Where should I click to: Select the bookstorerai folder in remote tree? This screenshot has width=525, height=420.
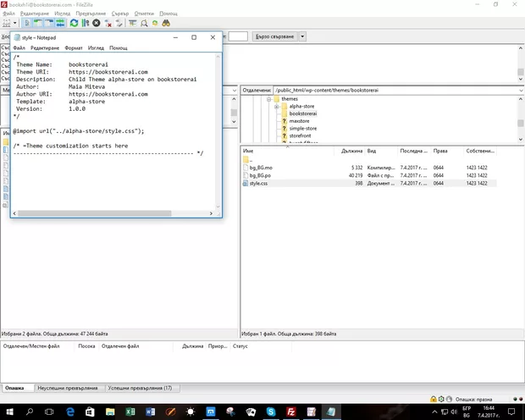[x=303, y=113]
